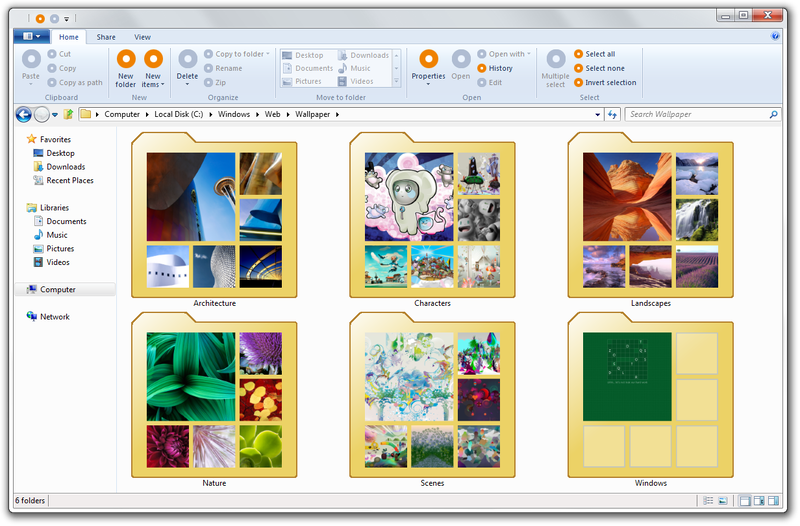Viewport: 800px width, 526px height.
Task: Switch to the Share ribbon tab
Action: pyautogui.click(x=106, y=36)
